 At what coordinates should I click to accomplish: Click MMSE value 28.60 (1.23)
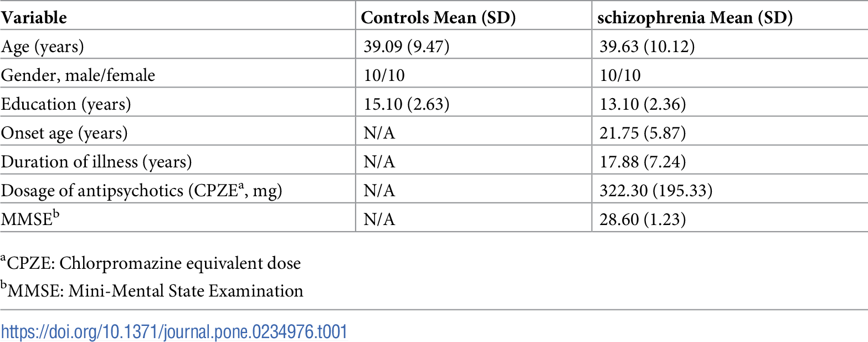pyautogui.click(x=643, y=220)
